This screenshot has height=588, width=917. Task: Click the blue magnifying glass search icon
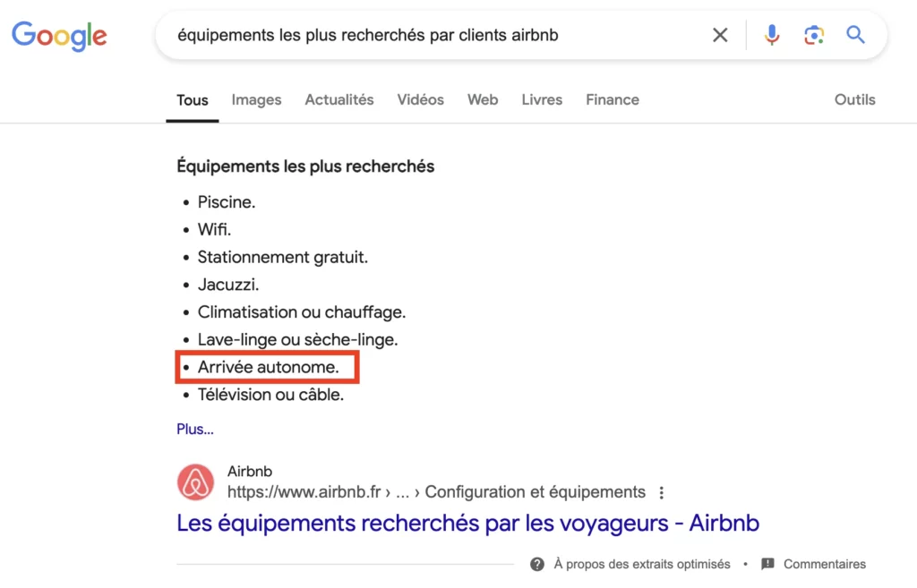(856, 35)
